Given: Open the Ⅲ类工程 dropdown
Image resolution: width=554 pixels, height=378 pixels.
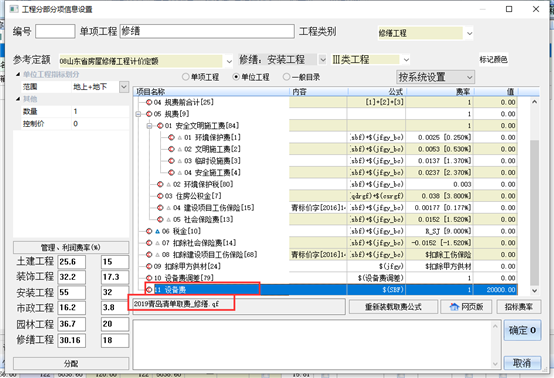Looking at the screenshot, I should point(406,60).
